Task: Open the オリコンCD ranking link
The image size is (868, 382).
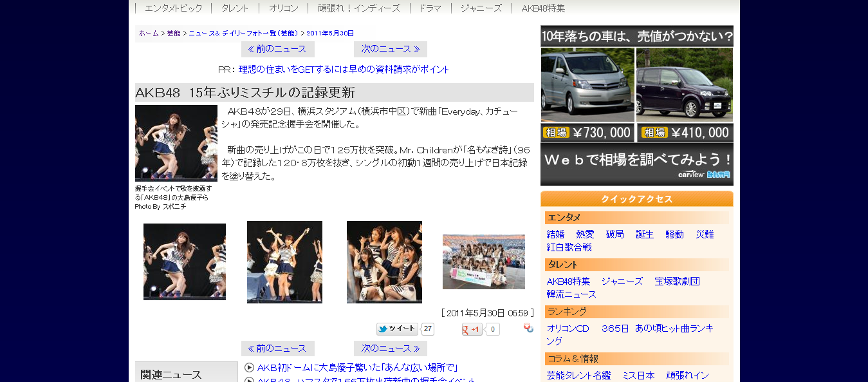Action: point(568,329)
